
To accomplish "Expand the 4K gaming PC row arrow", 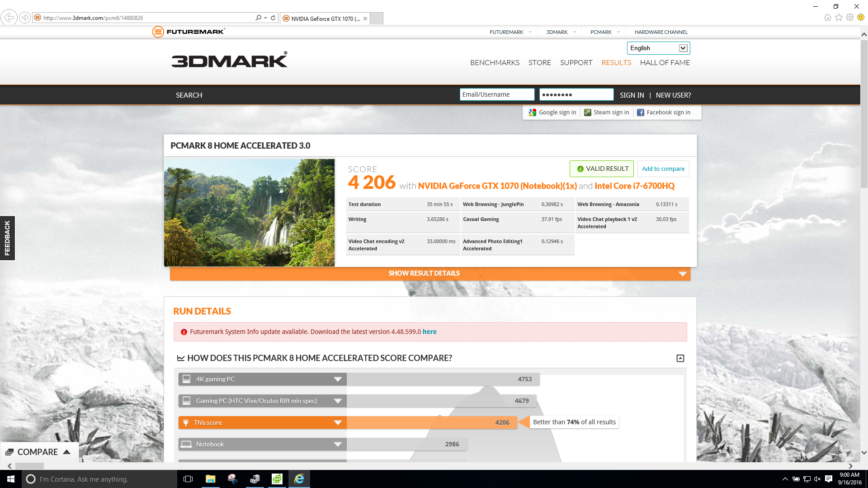I will click(337, 379).
